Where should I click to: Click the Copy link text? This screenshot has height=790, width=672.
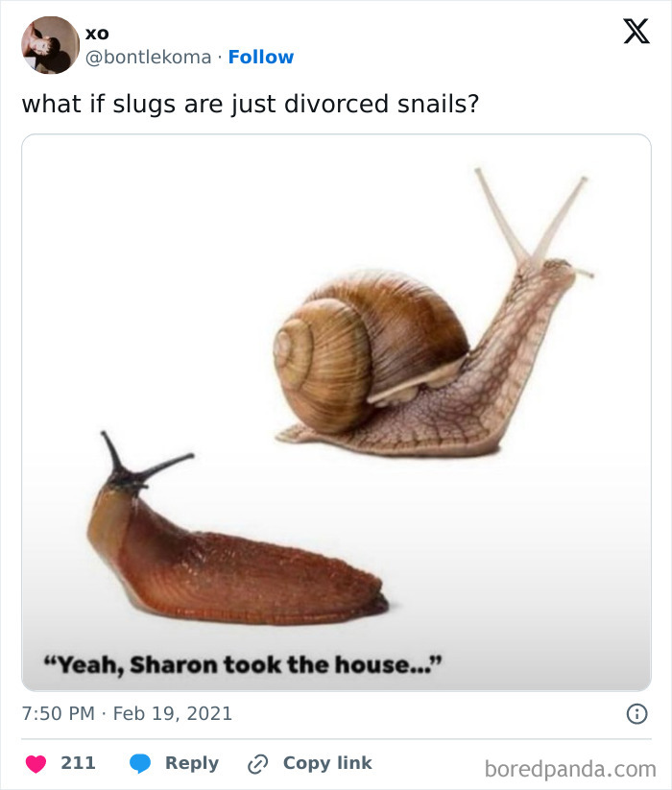click(327, 763)
